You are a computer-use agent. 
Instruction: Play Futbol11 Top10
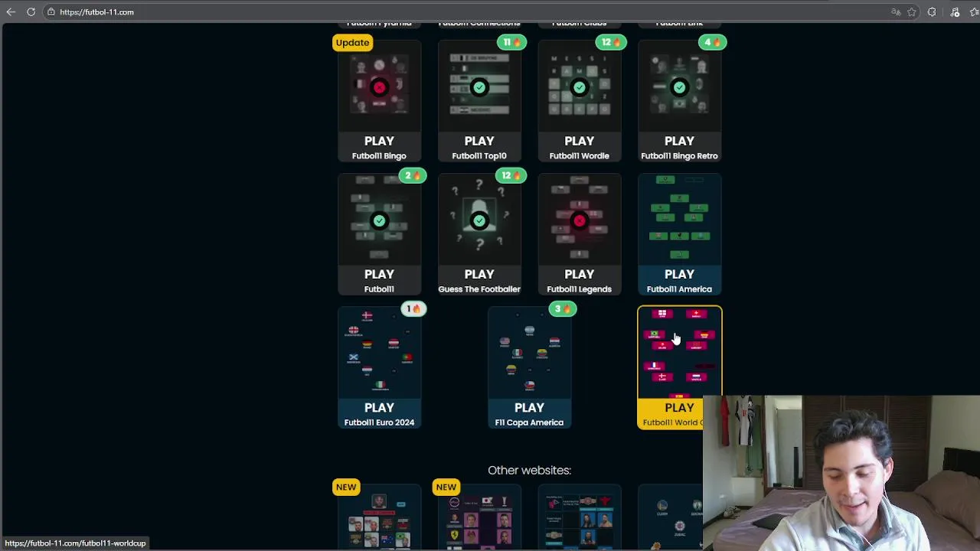pyautogui.click(x=479, y=141)
